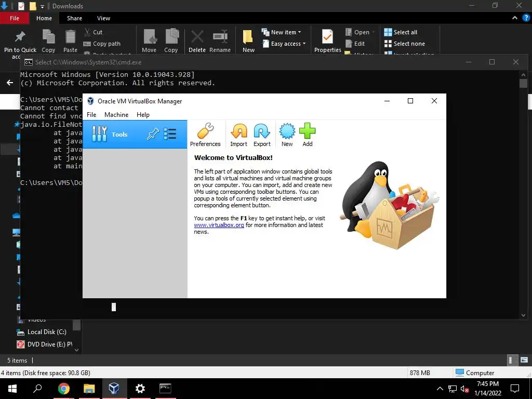
Task: Expand the New item dropdown
Action: pyautogui.click(x=281, y=32)
